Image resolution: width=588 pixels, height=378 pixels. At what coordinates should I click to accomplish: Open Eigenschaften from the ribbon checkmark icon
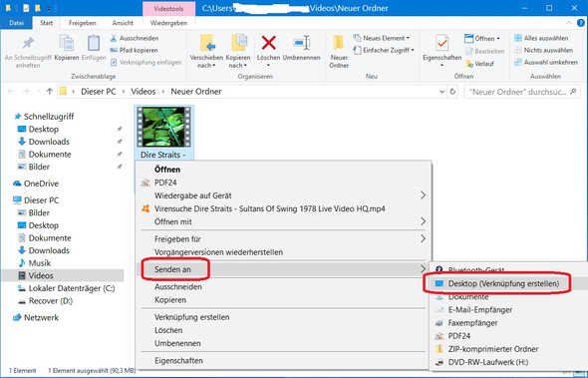442,44
